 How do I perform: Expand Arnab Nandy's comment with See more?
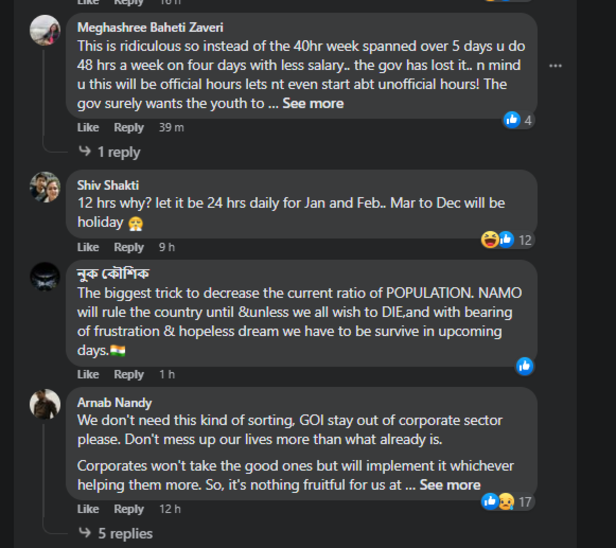coord(450,485)
